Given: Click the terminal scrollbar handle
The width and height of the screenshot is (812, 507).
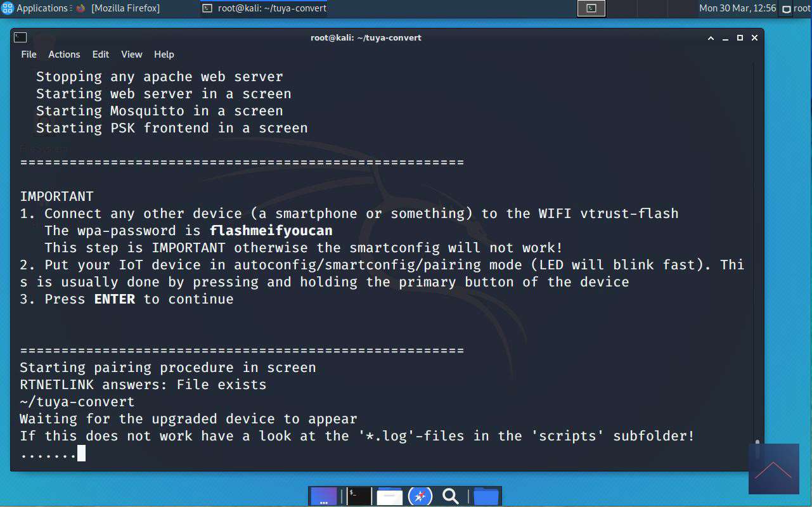Looking at the screenshot, I should 757,447.
